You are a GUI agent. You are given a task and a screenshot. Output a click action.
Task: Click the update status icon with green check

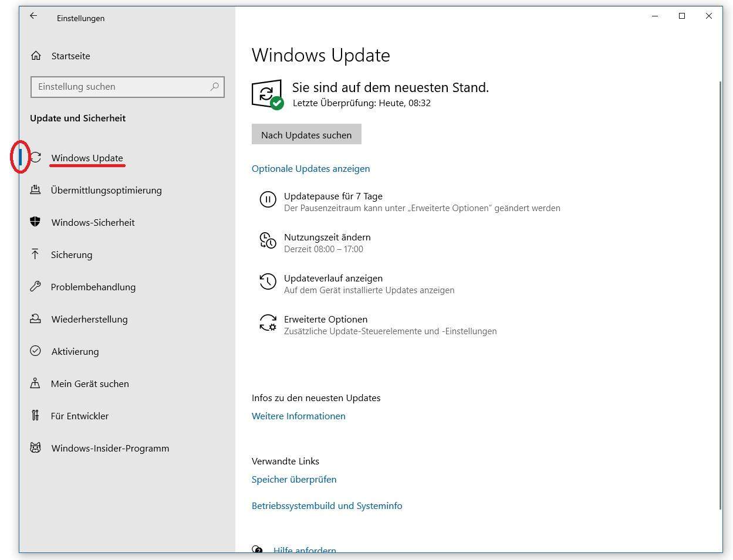[x=268, y=95]
